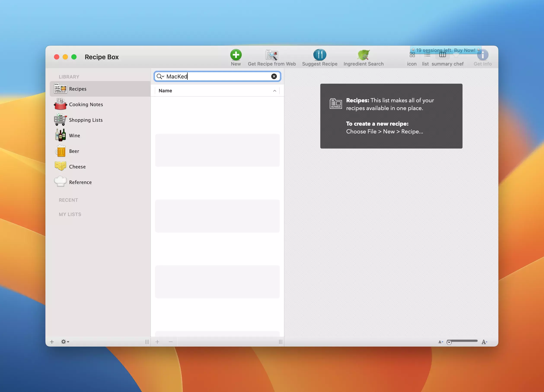This screenshot has width=544, height=392.
Task: Open the Beer library item
Action: [x=74, y=151]
